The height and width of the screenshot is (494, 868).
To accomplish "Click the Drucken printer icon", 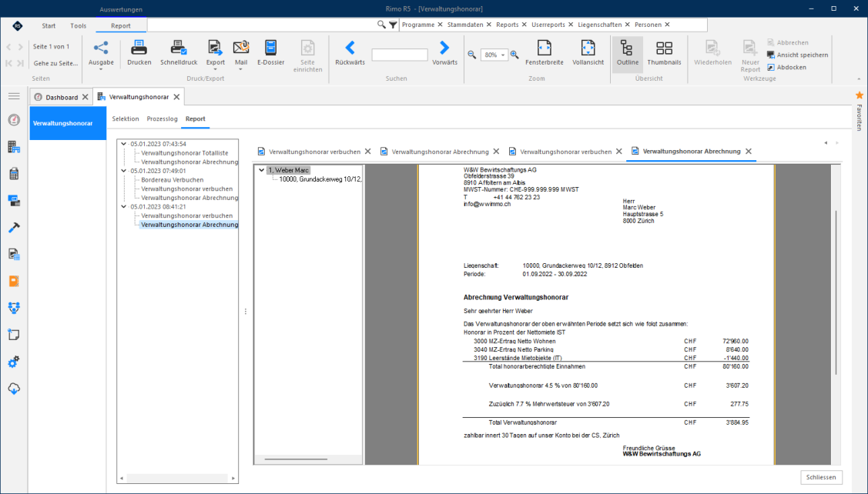I will [139, 48].
